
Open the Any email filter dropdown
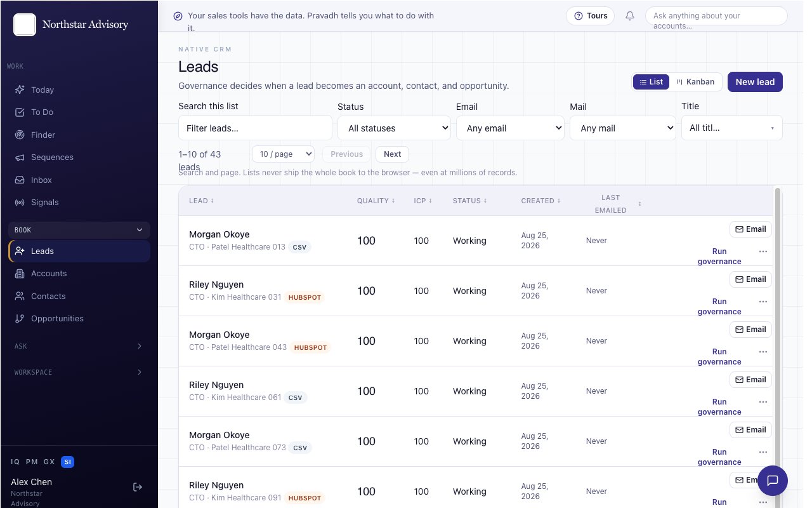click(x=510, y=128)
